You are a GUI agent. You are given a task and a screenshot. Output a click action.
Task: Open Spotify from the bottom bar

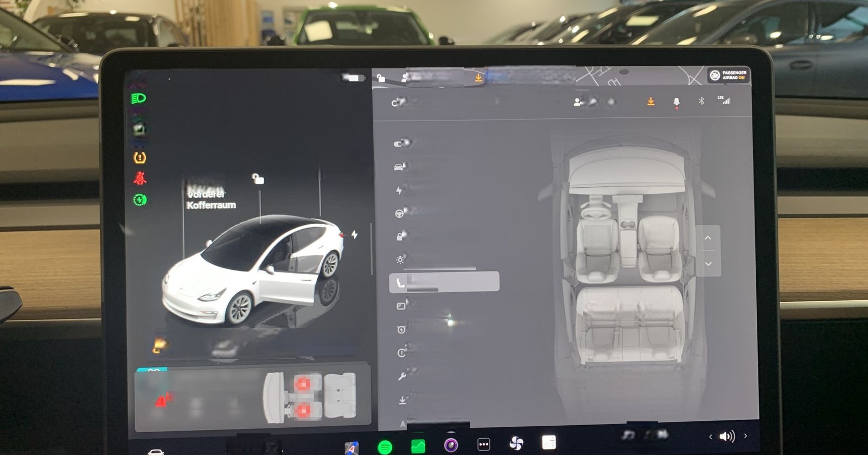[x=385, y=447]
